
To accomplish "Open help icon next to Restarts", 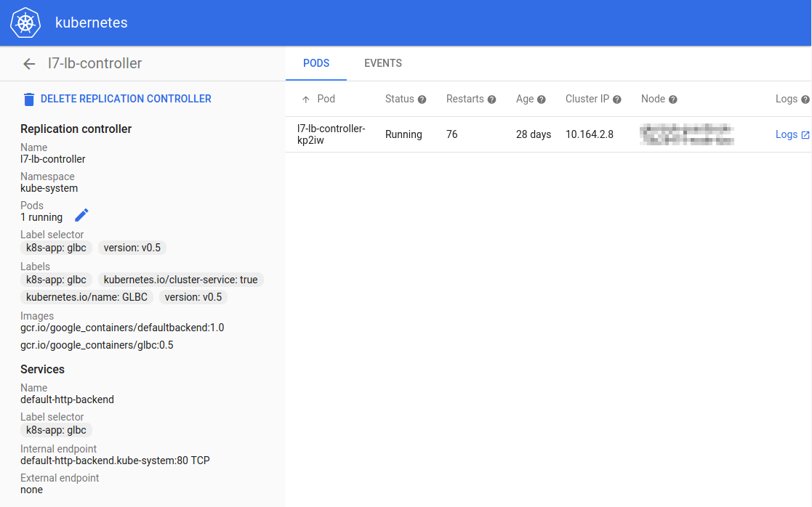I will [491, 100].
